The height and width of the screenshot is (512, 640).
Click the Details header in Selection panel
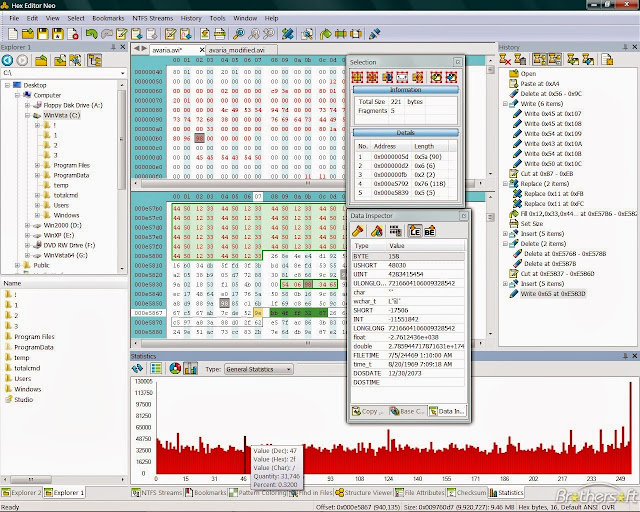click(405, 133)
